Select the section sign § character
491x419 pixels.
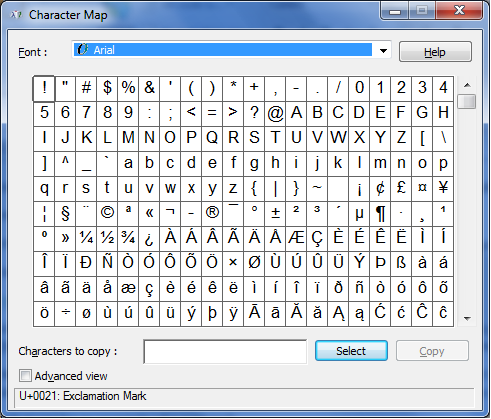coord(65,214)
